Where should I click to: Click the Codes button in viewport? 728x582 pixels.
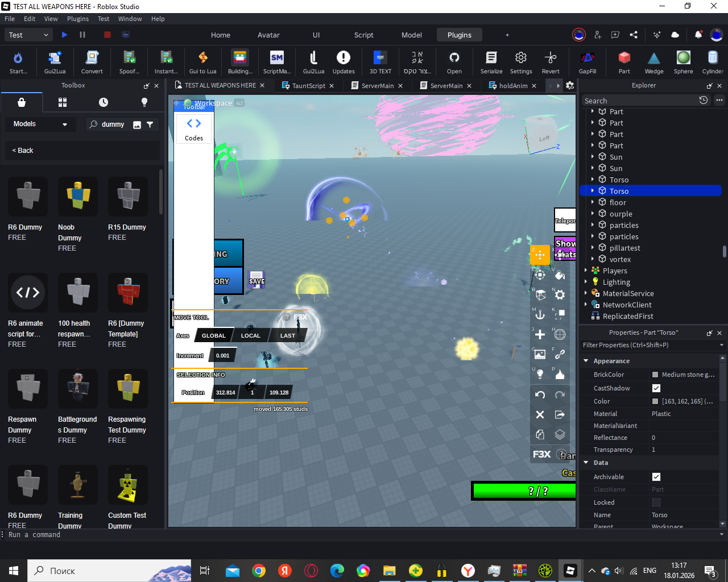[x=194, y=129]
